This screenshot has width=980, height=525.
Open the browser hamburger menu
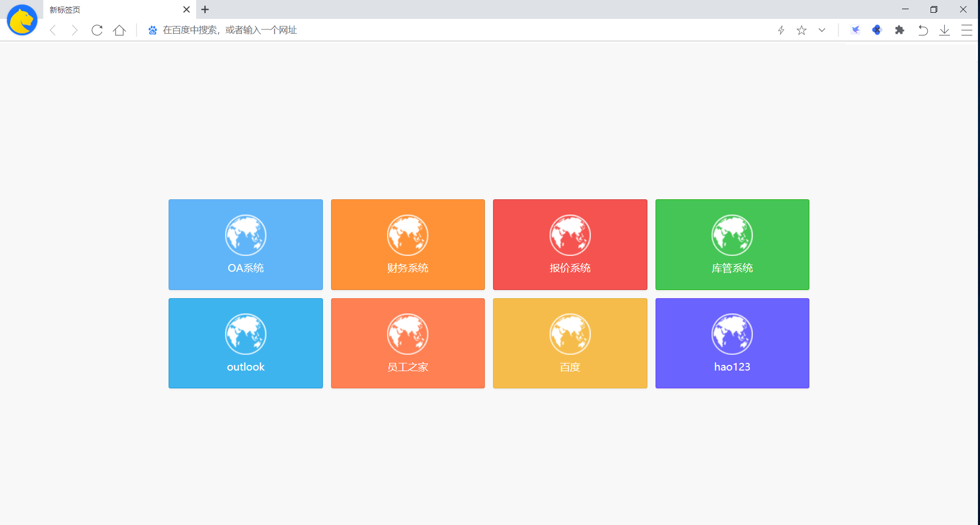tap(967, 31)
